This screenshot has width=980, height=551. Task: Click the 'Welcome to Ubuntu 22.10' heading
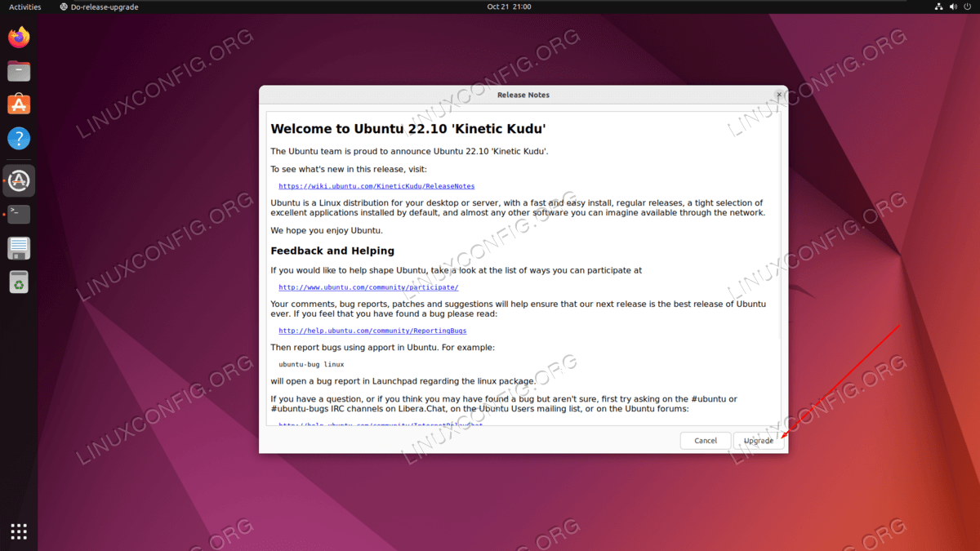tap(408, 129)
